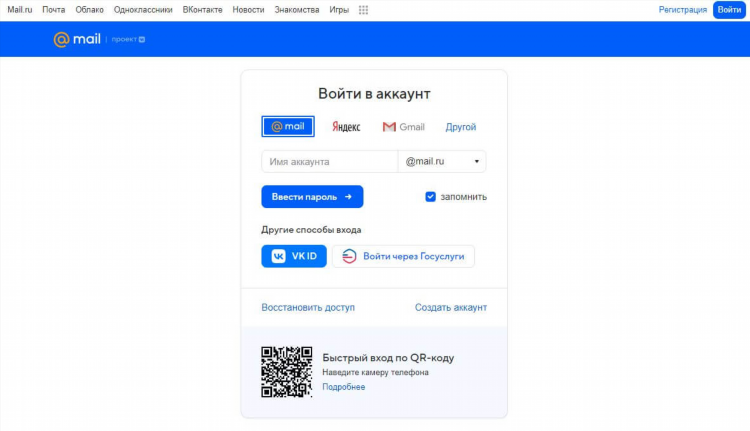
Task: Click the Войти button at top right
Action: pos(729,10)
